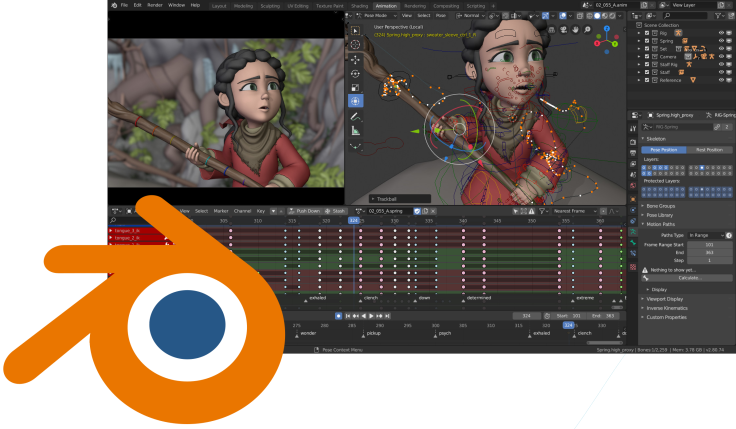Select the Cursor tool in viewport toolbar
This screenshot has height=429, width=736.
(x=357, y=45)
